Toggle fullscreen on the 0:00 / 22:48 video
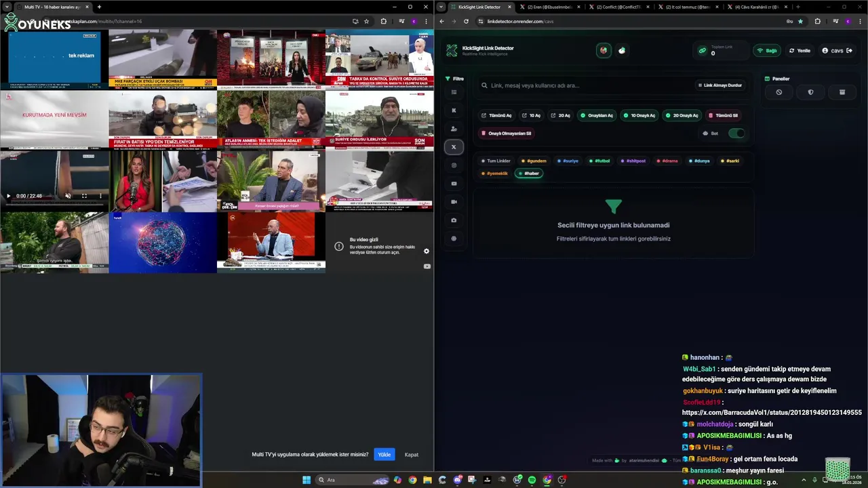 (84, 196)
